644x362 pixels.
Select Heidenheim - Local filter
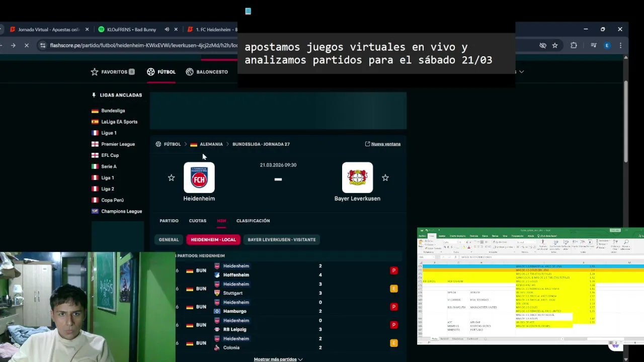point(213,240)
